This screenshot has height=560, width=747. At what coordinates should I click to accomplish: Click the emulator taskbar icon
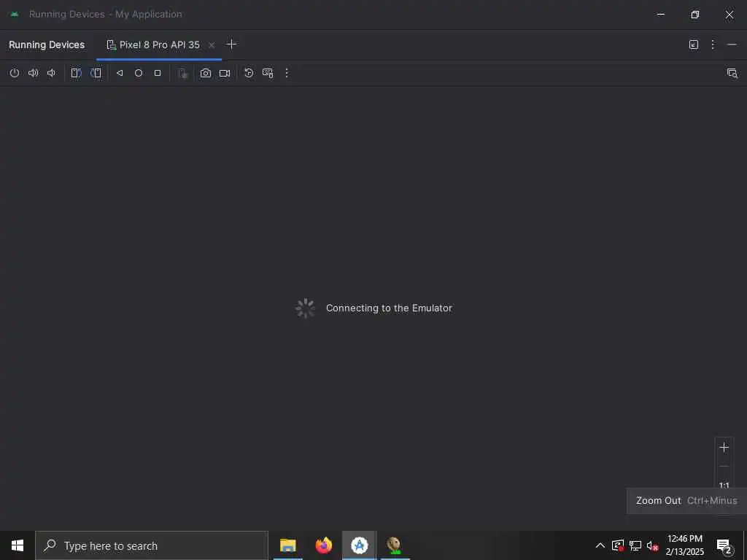tap(395, 545)
